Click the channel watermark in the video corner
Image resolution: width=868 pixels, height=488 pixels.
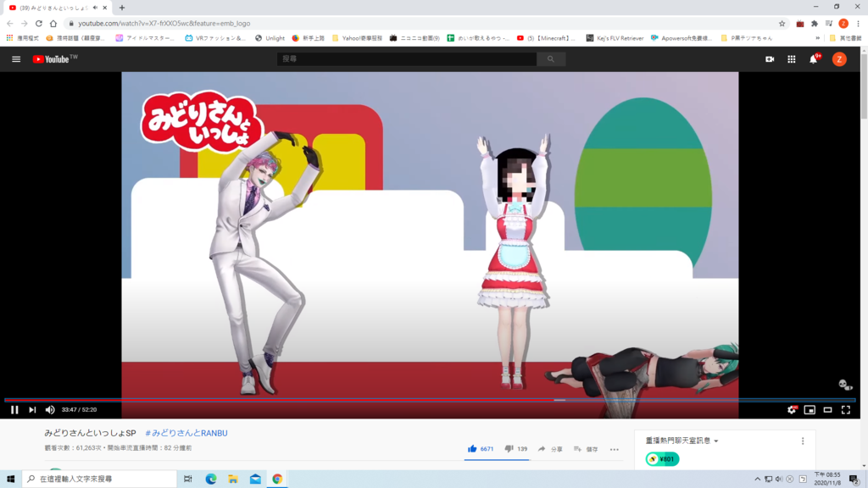845,385
